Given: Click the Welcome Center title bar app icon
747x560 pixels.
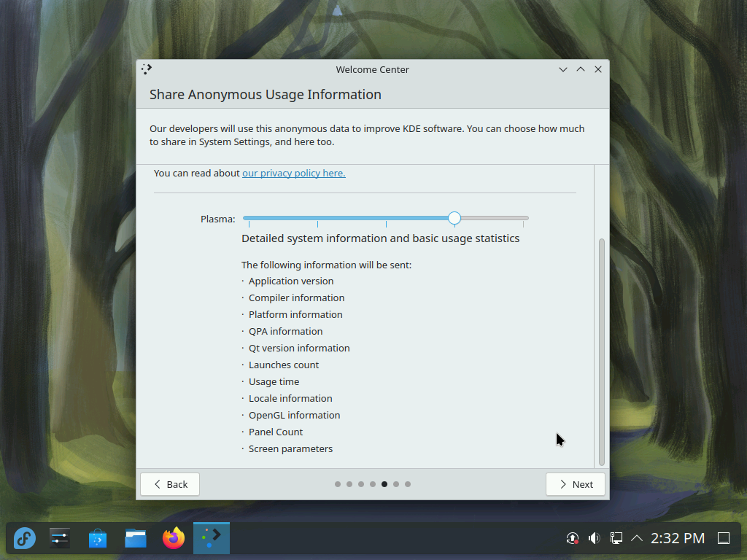Looking at the screenshot, I should point(147,69).
